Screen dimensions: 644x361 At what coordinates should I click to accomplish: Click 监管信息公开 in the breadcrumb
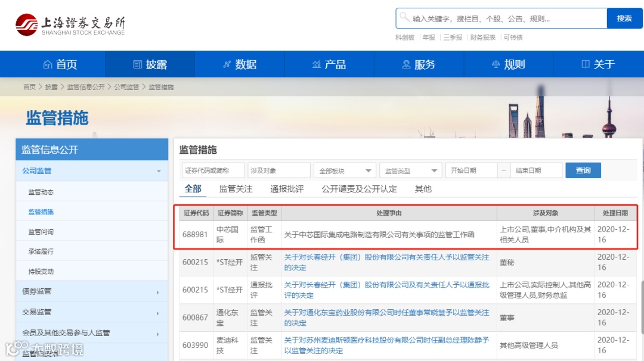[86, 87]
